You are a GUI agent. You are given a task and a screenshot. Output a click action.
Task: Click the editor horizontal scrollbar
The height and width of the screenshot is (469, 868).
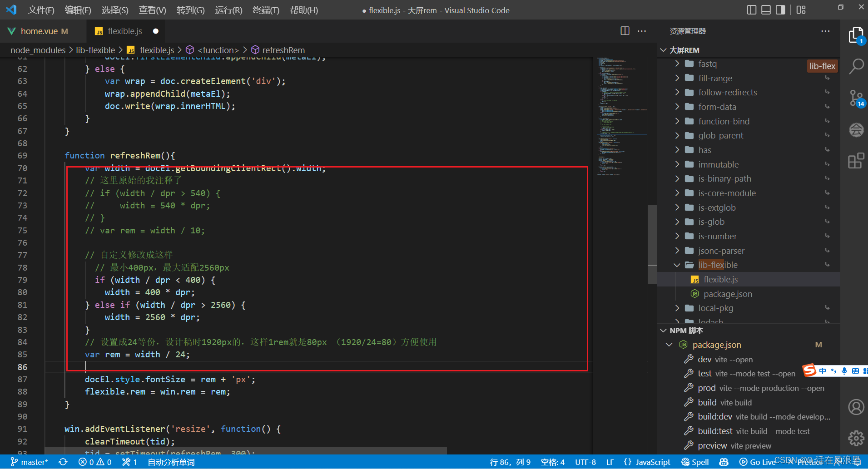point(246,450)
